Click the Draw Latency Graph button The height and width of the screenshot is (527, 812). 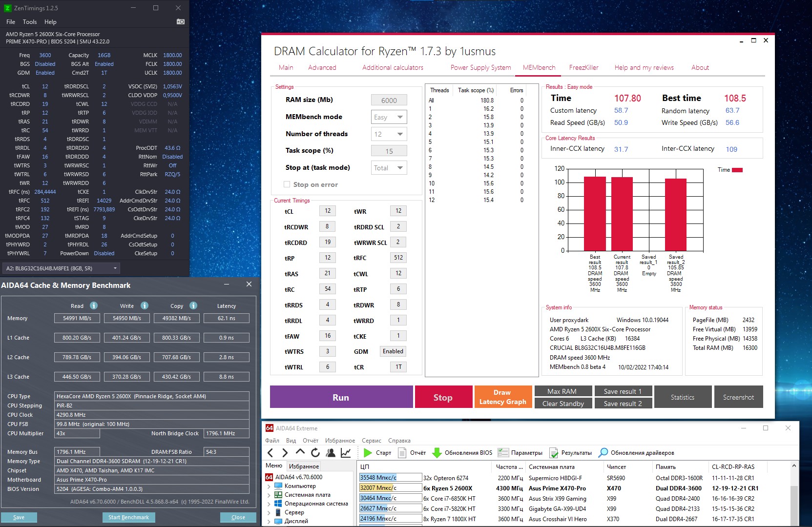click(503, 397)
